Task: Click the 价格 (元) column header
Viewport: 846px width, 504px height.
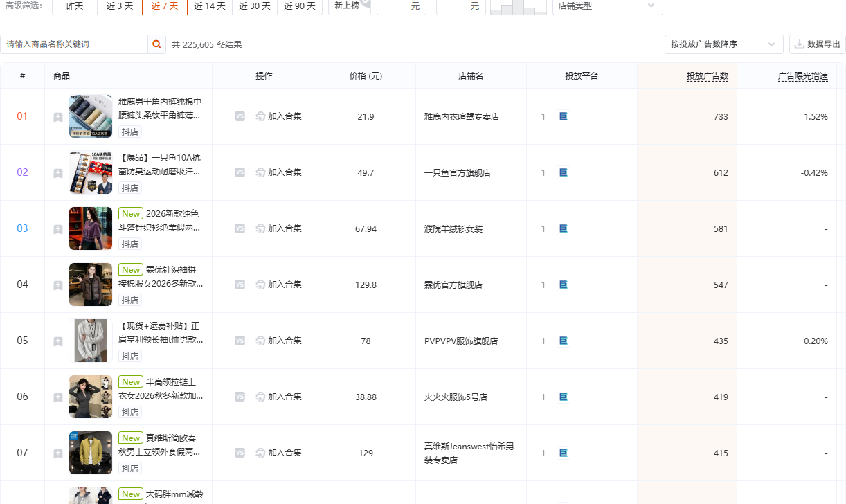Action: coord(366,76)
